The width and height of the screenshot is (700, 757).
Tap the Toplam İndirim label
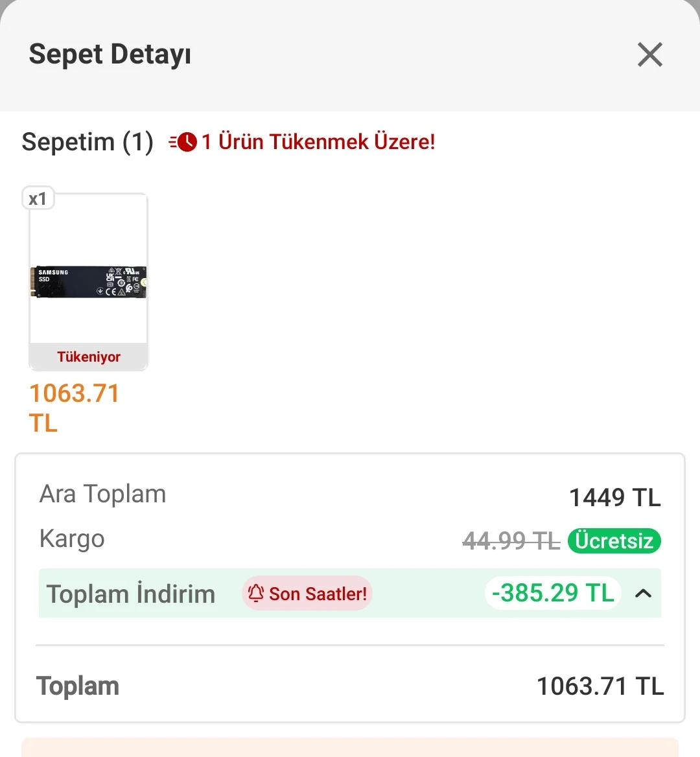click(x=131, y=594)
